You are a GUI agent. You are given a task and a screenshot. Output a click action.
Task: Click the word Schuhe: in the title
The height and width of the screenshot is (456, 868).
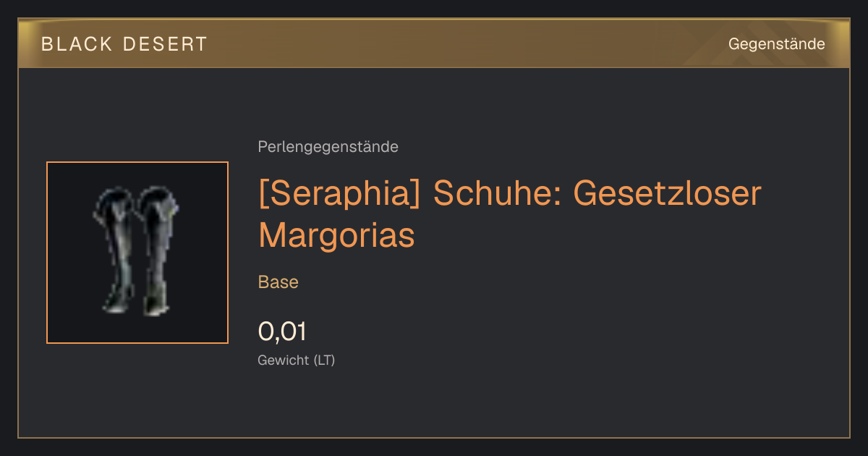(x=498, y=193)
